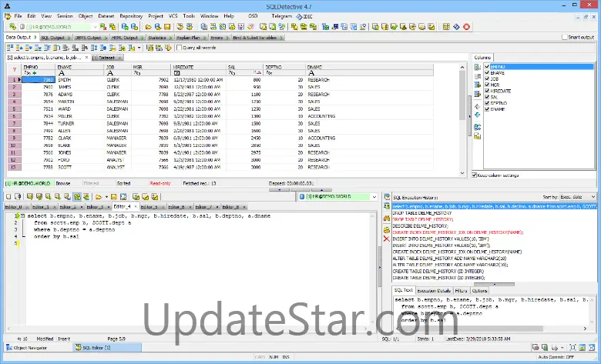The width and height of the screenshot is (601, 364).
Task: Open the Tools menu
Action: 189,16
